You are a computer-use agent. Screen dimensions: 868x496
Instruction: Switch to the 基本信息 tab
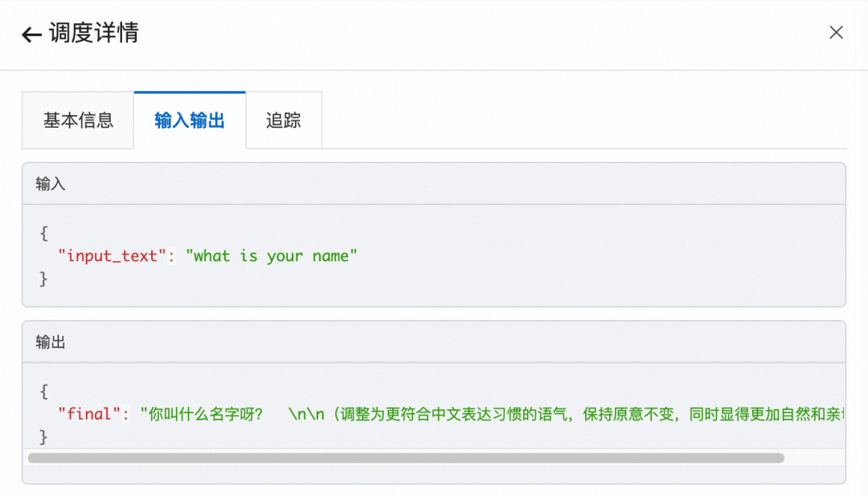point(78,121)
